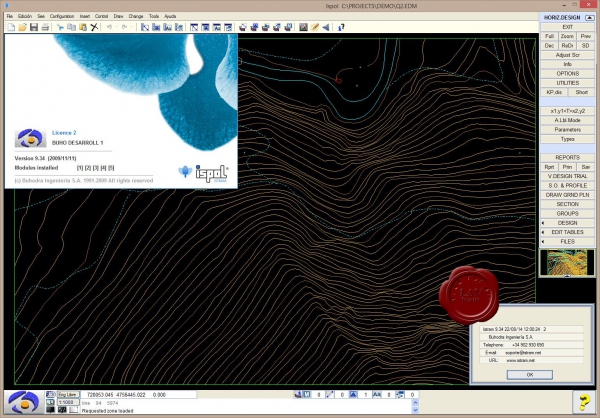Screen dimensions: 600x418
Task: Click the EXIT button in side panel
Action: coord(567,27)
